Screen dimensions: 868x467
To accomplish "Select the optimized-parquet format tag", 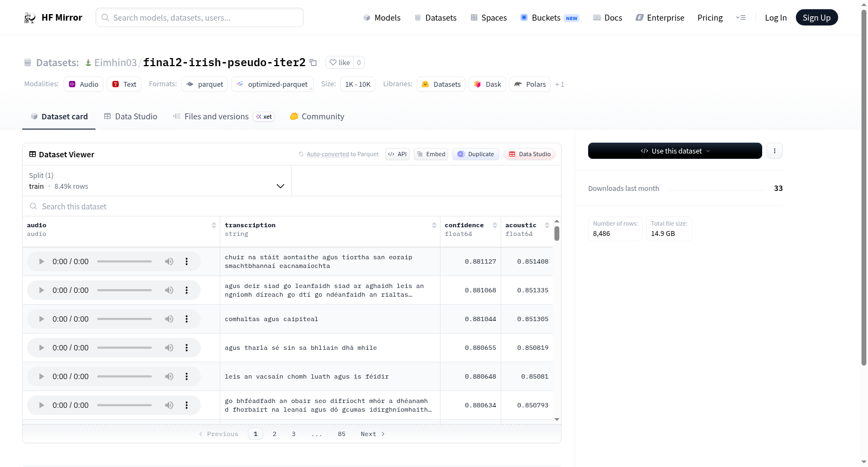I will 272,84.
